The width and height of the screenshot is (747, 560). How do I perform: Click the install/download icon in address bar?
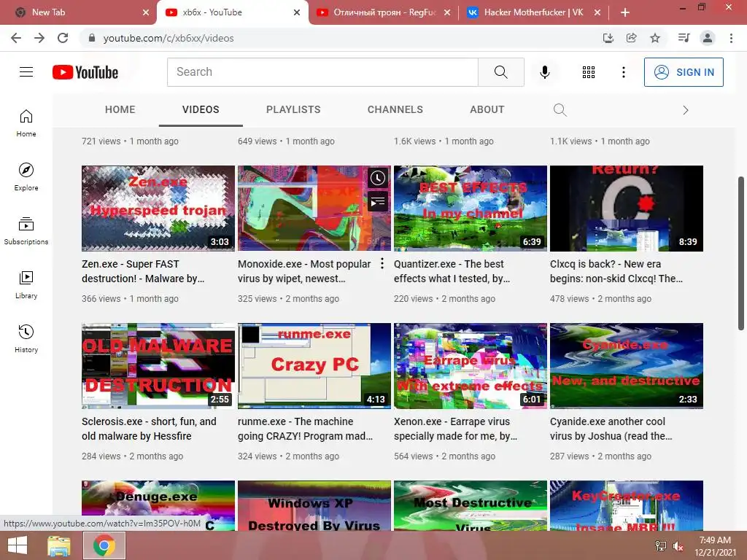[x=608, y=38]
